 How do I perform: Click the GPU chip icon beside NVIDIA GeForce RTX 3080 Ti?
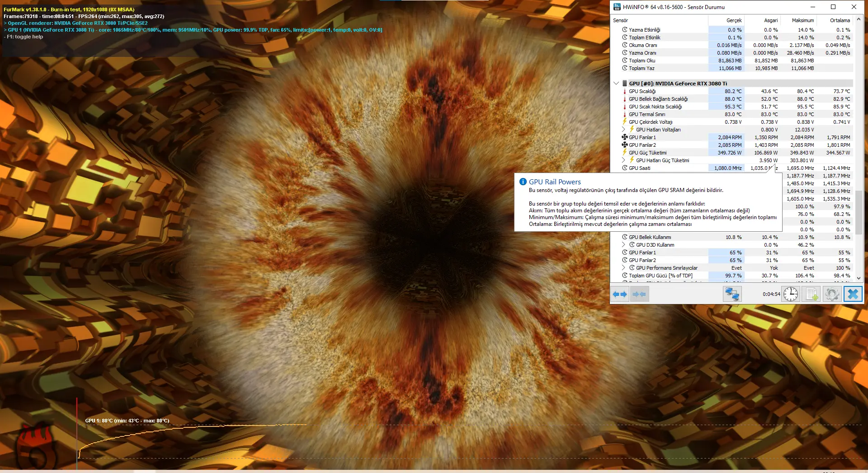pos(625,84)
